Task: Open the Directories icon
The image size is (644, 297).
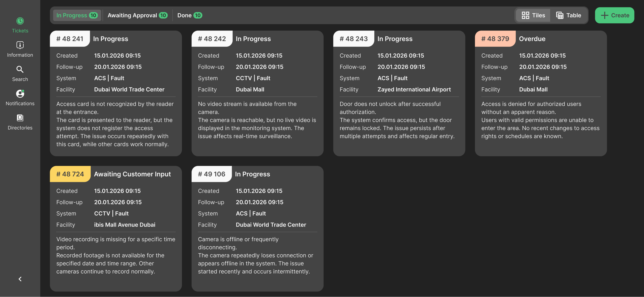Action: pos(20,118)
